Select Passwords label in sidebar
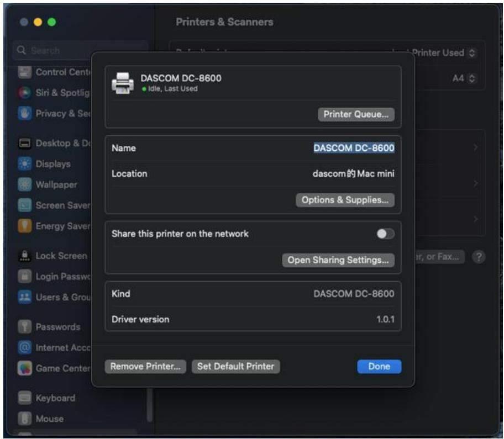The image size is (504, 439). 58,327
